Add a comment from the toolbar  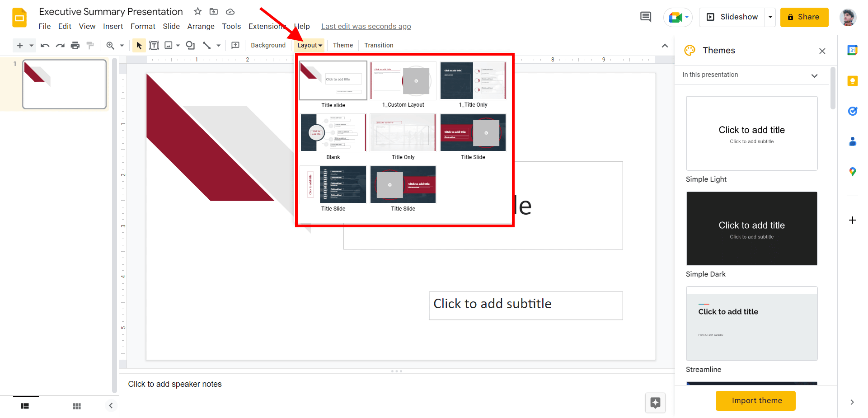point(235,45)
